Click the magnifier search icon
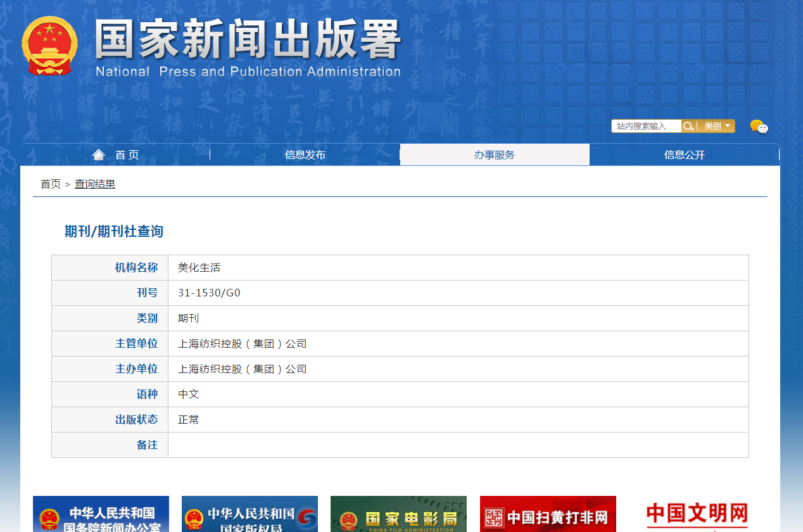 click(688, 126)
